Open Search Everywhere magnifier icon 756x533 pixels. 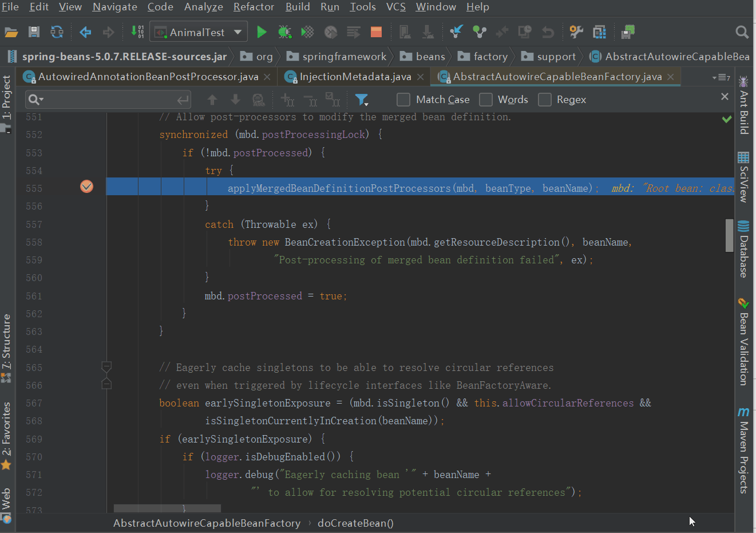(742, 32)
